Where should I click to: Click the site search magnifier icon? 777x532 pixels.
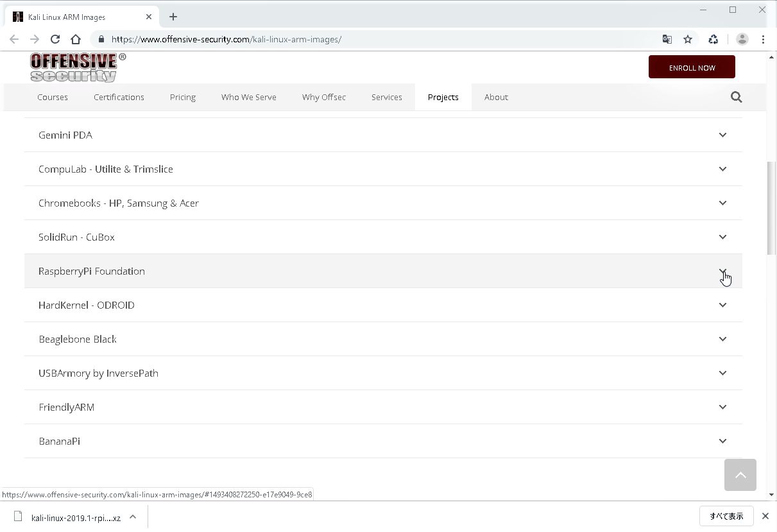point(736,97)
